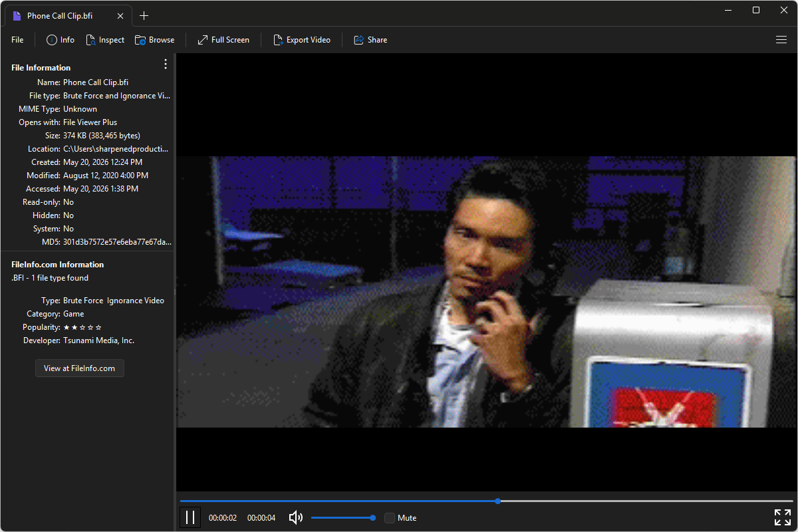Click the Info toolbar button

[61, 40]
